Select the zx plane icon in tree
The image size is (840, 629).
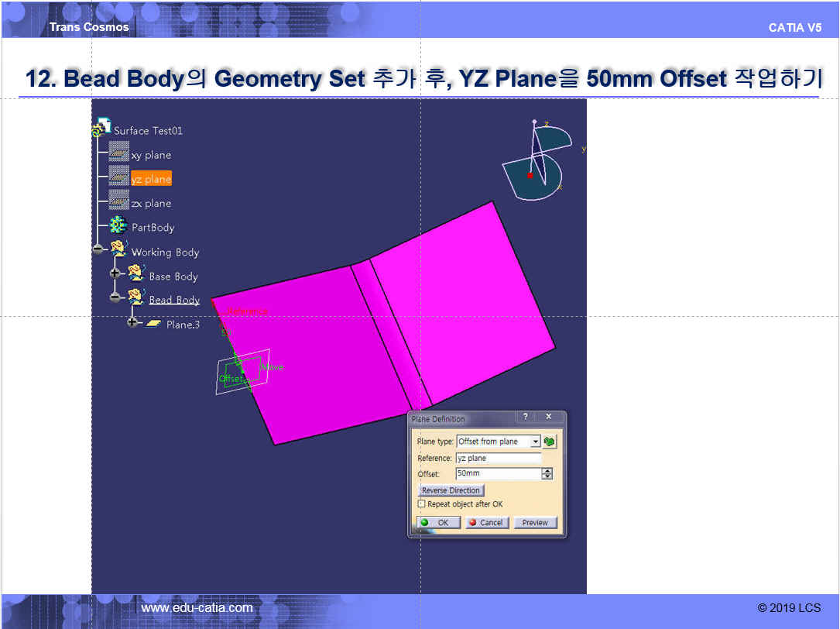[119, 200]
